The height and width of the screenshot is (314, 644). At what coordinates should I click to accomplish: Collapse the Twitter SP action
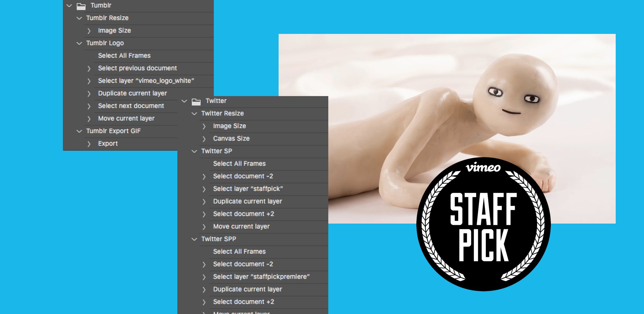pos(194,151)
